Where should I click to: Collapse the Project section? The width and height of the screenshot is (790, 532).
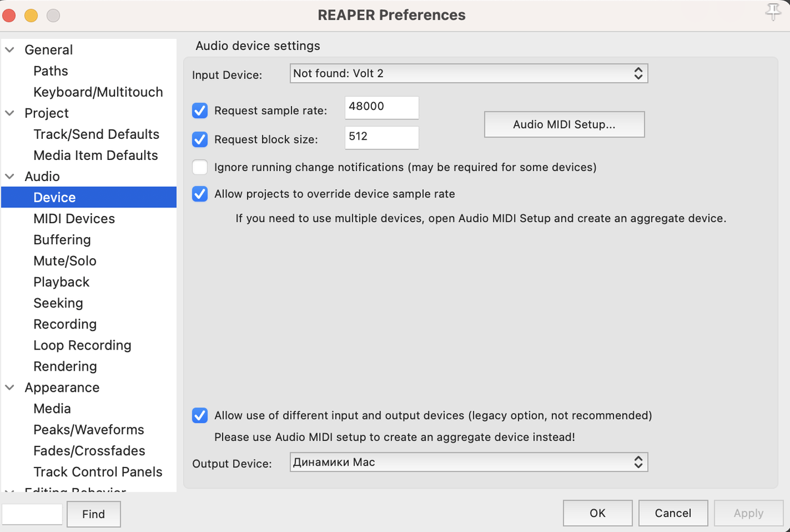[x=10, y=113]
